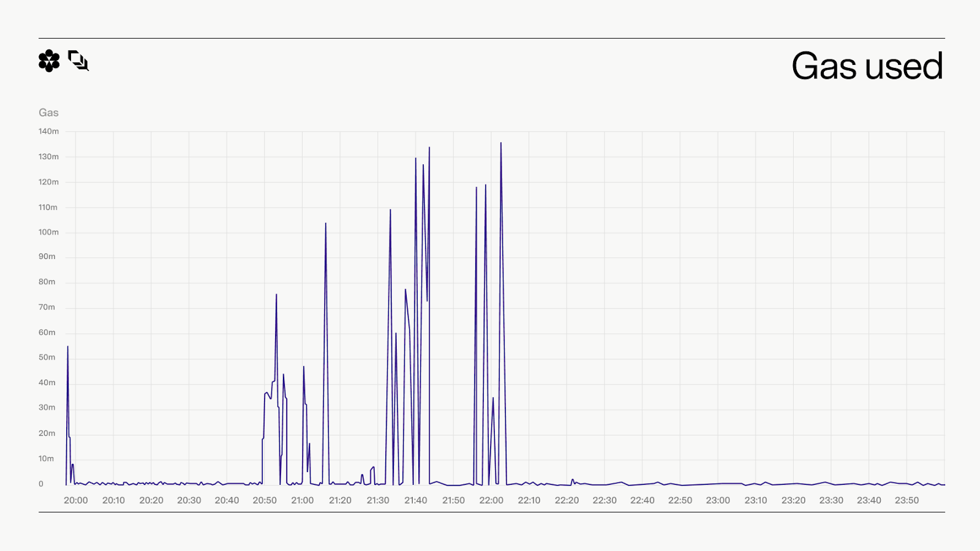Screen dimensions: 980x551
Task: Click the highest spike peak just after 22:00
Action: [501, 143]
